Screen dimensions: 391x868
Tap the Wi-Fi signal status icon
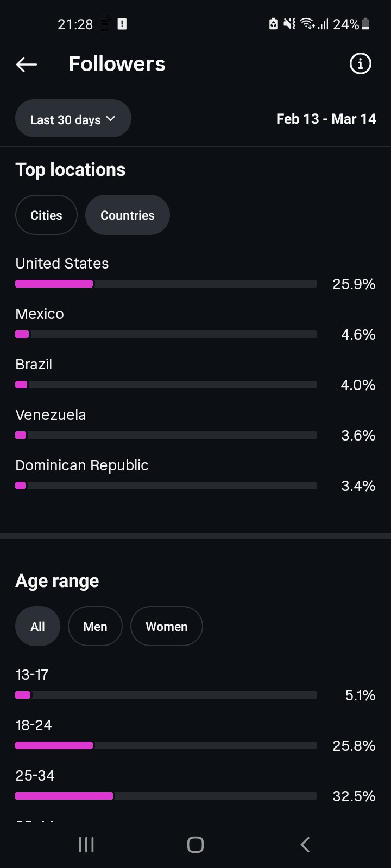coord(307,24)
